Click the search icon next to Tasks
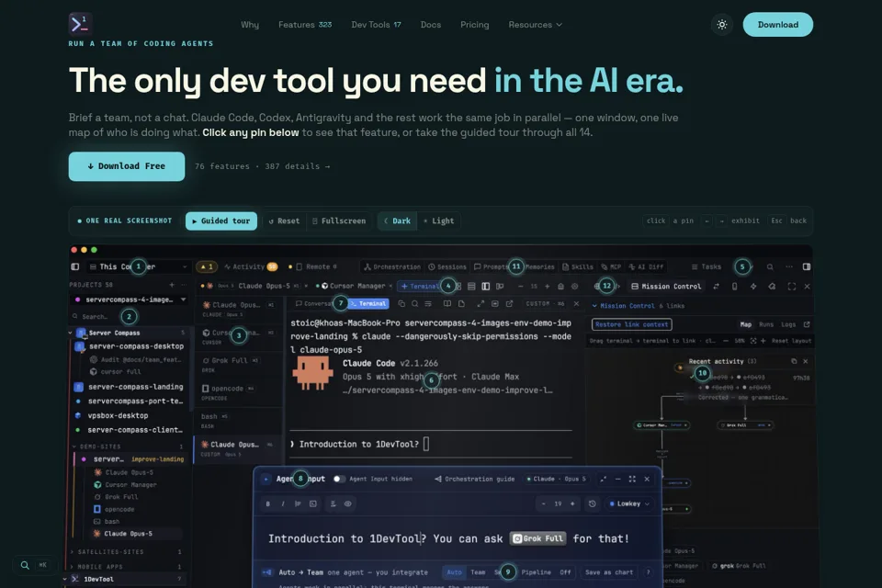Screen dimensions: 882x588 point(770,266)
